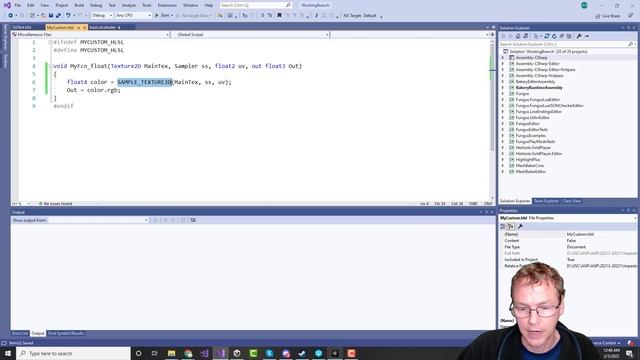Collapse #ifndef region at line 1
The image size is (640, 360).
point(51,42)
